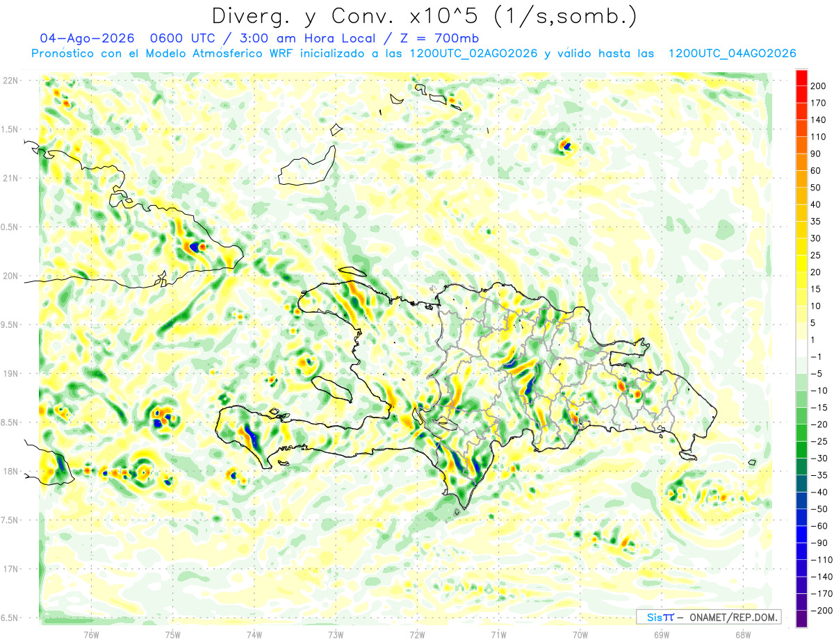This screenshot has width=834, height=644.
Task: Click the "SisTT - ONAMET/REP.DOM." label box
Action: pos(709,617)
